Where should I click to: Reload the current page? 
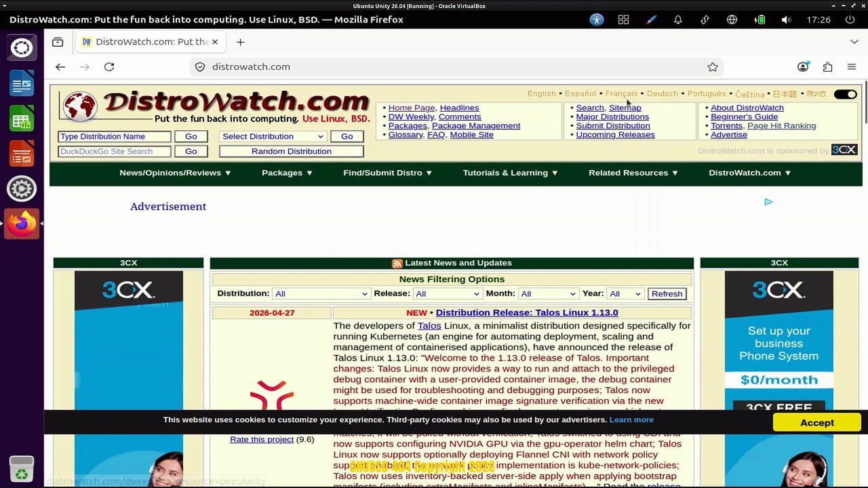[109, 66]
